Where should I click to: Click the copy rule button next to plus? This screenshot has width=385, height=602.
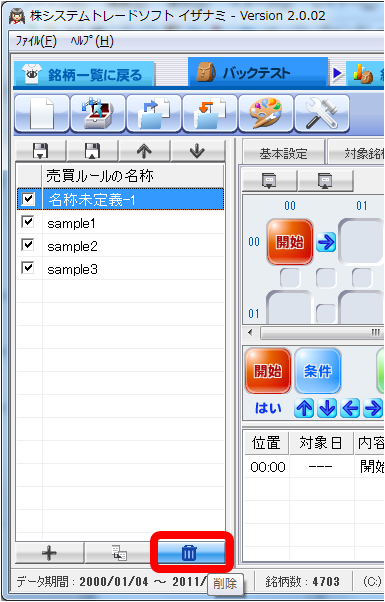pyautogui.click(x=120, y=553)
